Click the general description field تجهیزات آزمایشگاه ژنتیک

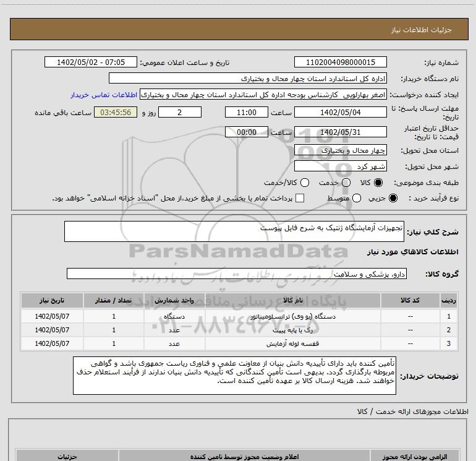234,231
